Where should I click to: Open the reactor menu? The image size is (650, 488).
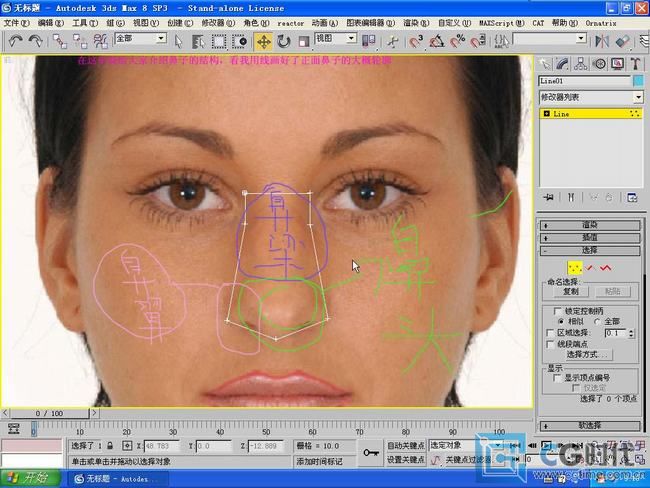point(291,24)
